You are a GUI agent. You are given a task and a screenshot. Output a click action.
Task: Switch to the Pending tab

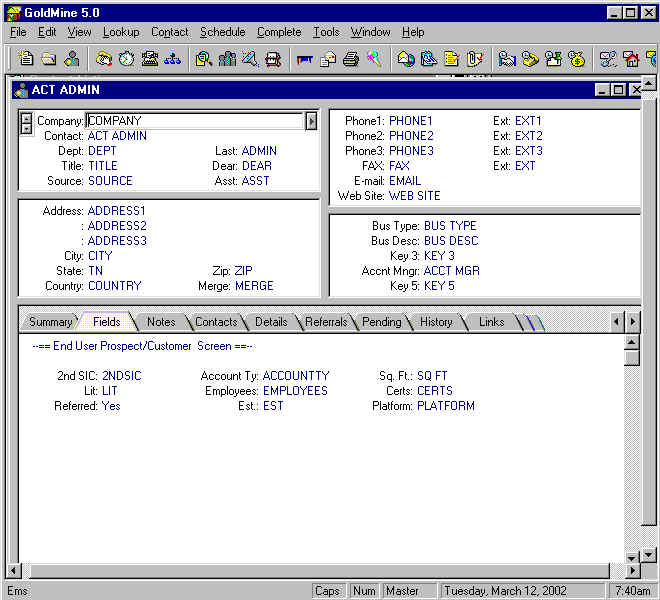pos(382,322)
